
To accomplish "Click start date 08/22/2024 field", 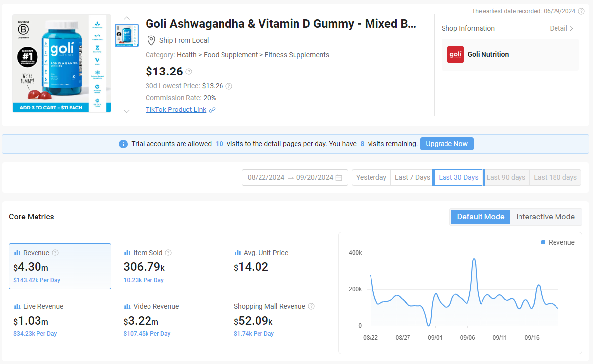I will (x=266, y=178).
